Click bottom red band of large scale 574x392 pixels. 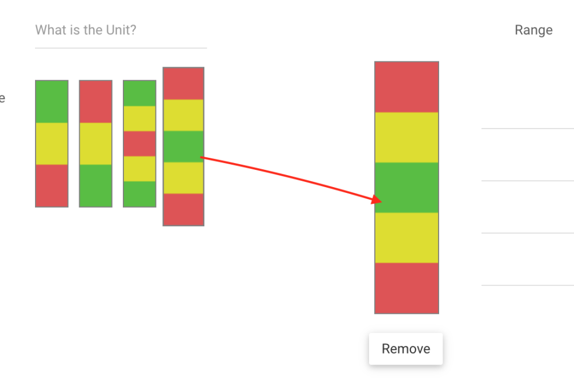tap(406, 288)
